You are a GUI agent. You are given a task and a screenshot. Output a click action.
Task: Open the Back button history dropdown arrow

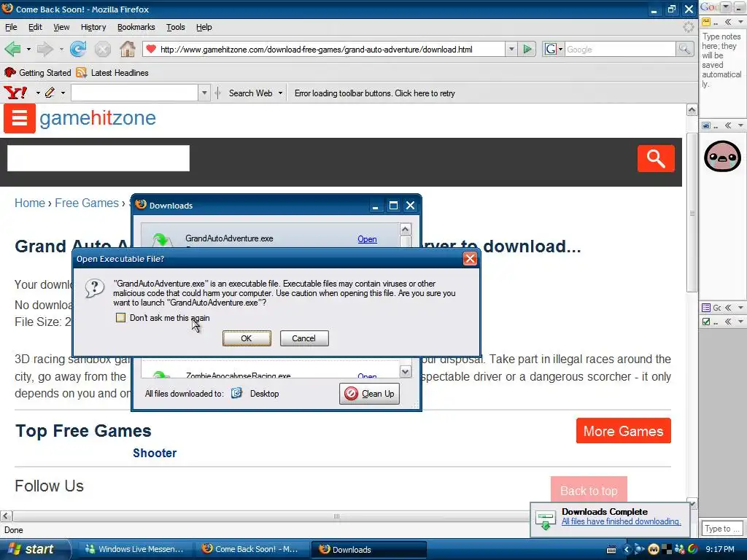point(28,49)
